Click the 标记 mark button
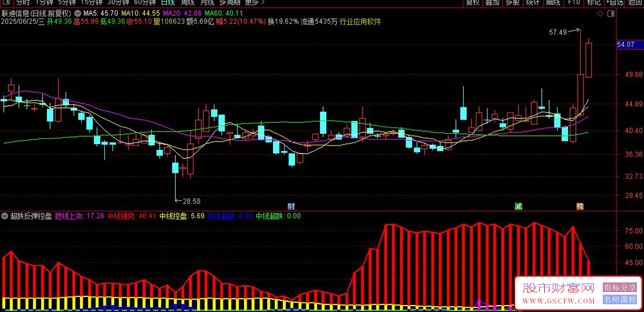The image size is (644, 312). click(x=594, y=3)
